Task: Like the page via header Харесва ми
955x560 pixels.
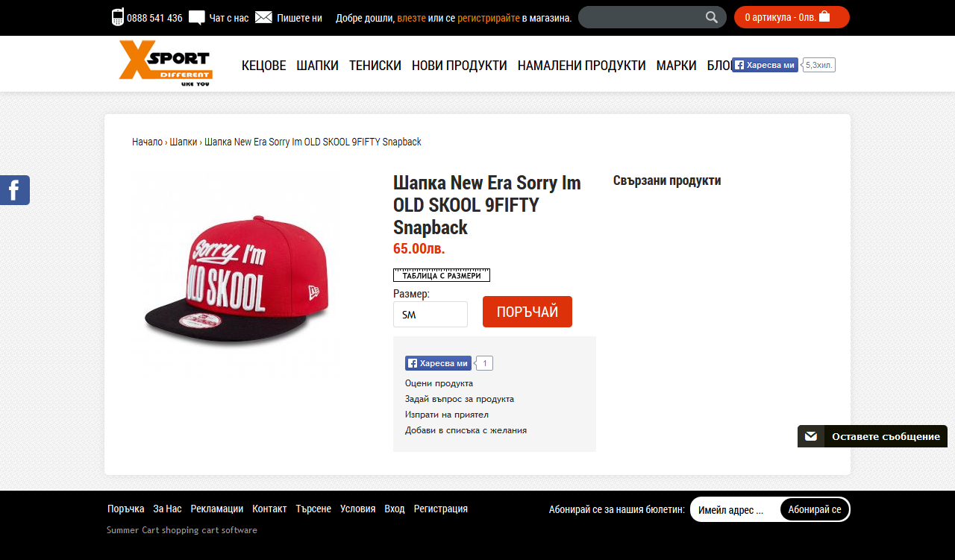Action: click(765, 65)
